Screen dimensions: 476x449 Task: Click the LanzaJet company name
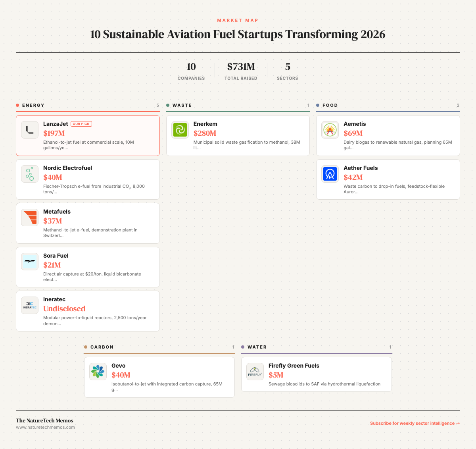pos(56,124)
